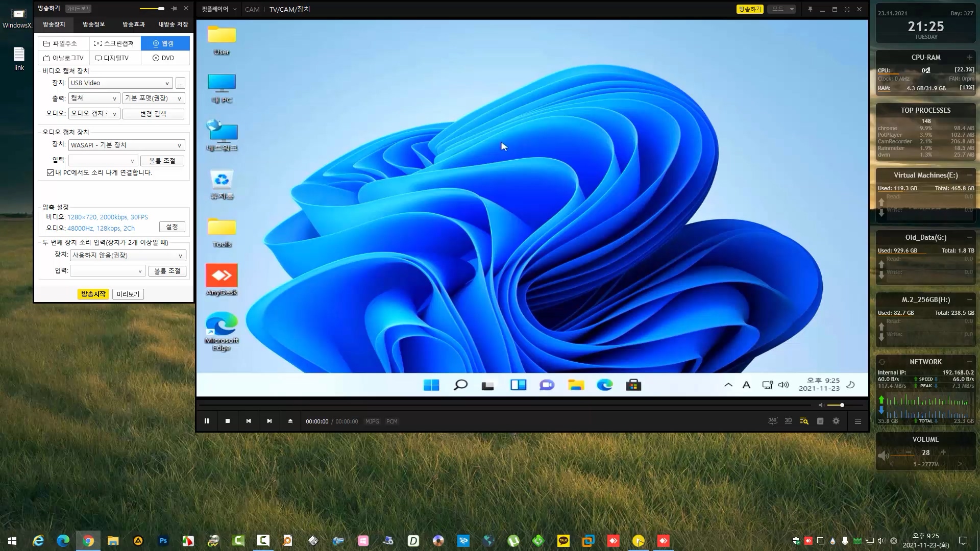The image size is (980, 551).
Task: Click Microsoft Edge icon in video
Action: point(222,332)
